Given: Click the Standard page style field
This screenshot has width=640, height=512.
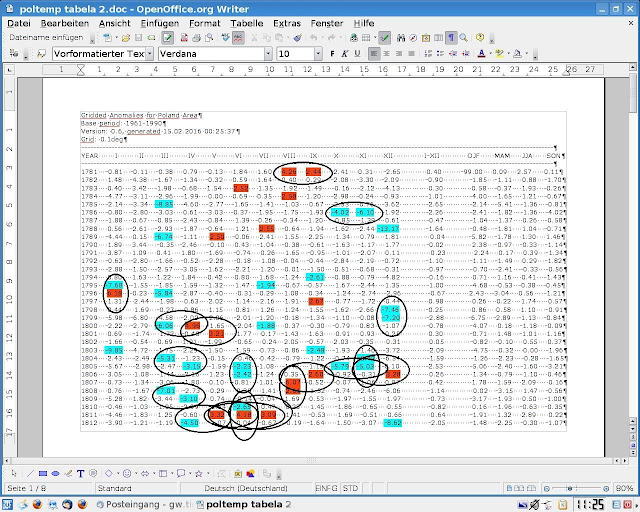Looking at the screenshot, I should point(137,488).
